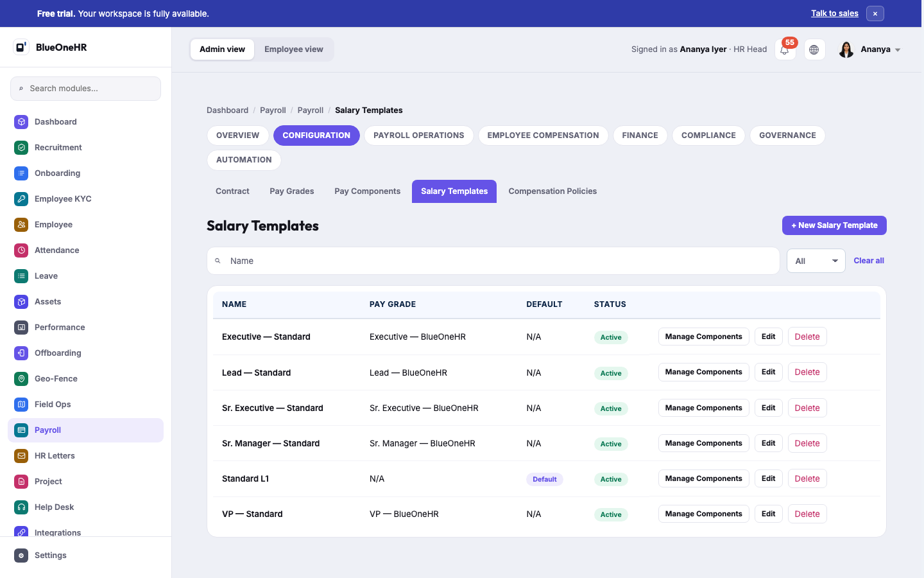Focus the Search modules box

pyautogui.click(x=85, y=89)
